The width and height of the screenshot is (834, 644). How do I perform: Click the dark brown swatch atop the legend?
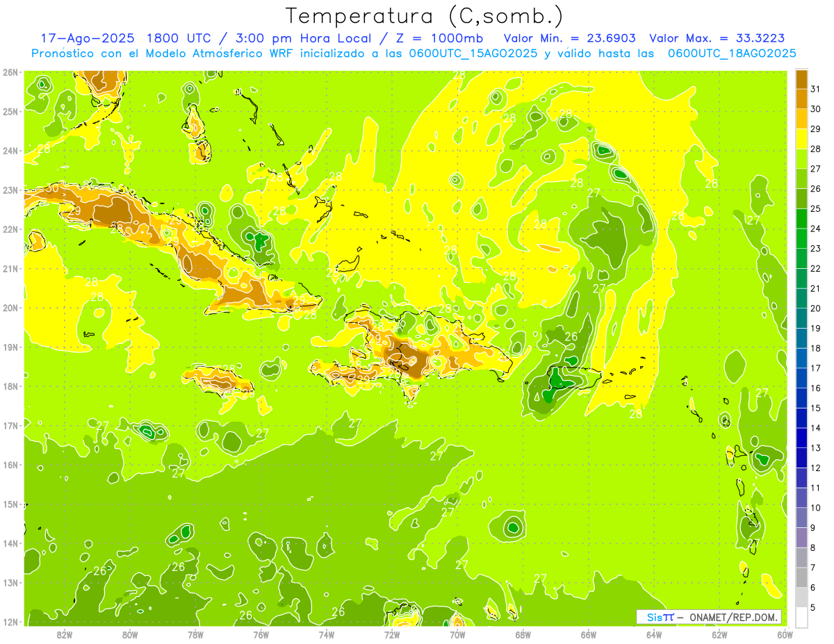tap(801, 79)
